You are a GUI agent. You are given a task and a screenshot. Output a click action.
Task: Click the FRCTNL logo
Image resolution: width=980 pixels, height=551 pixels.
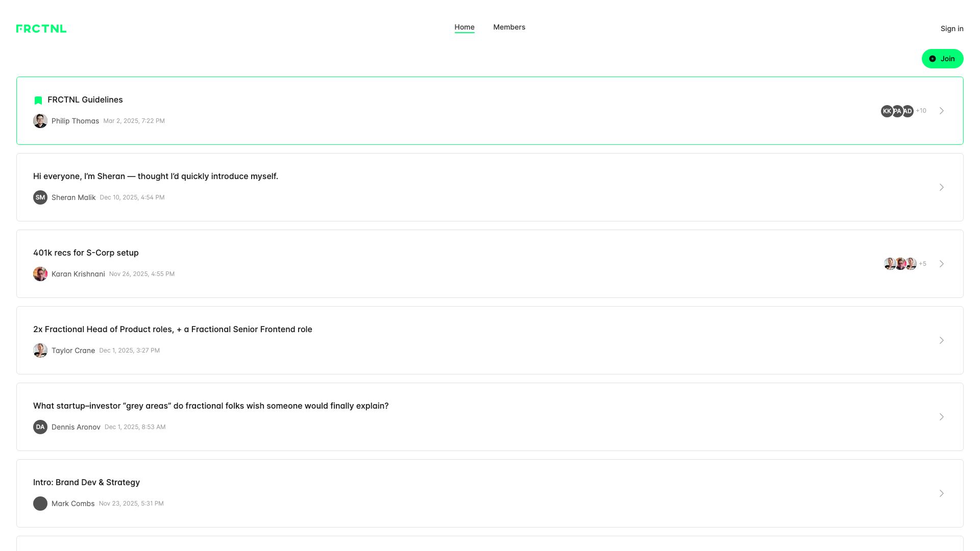(x=41, y=29)
